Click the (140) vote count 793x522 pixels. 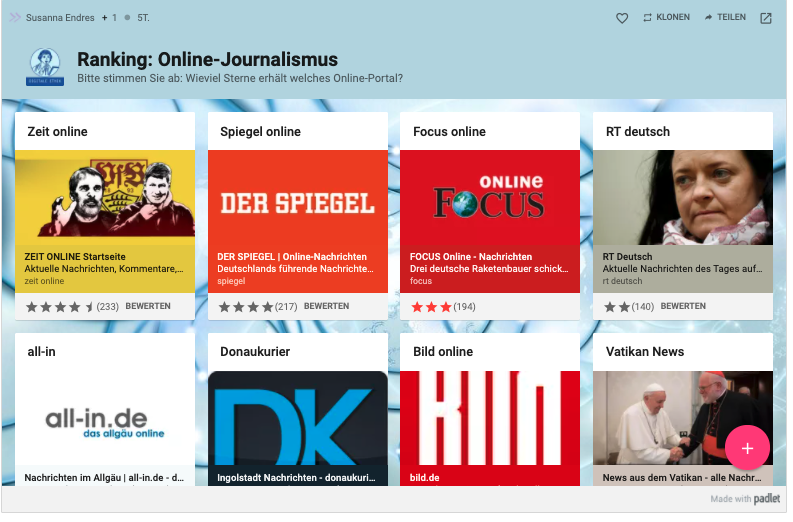(x=643, y=307)
